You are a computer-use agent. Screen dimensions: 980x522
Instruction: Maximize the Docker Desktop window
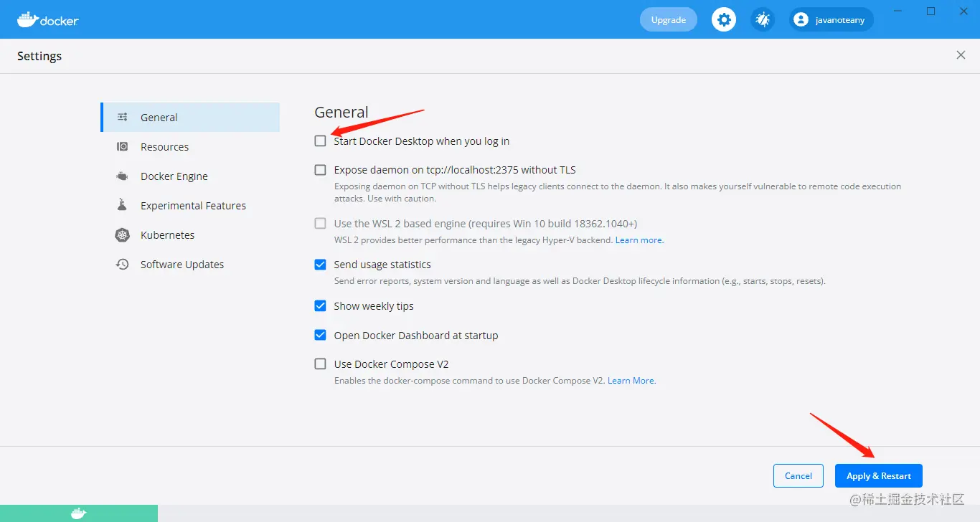tap(931, 11)
